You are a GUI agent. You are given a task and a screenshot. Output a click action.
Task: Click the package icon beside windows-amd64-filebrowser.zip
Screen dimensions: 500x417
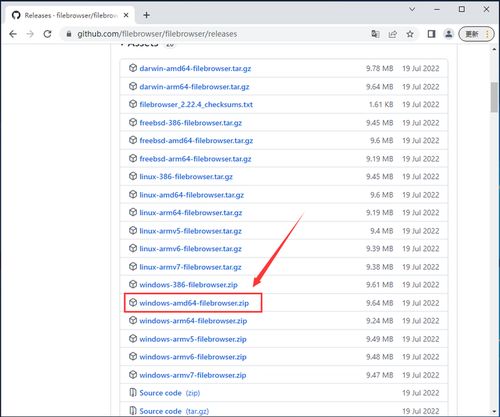[133, 302]
